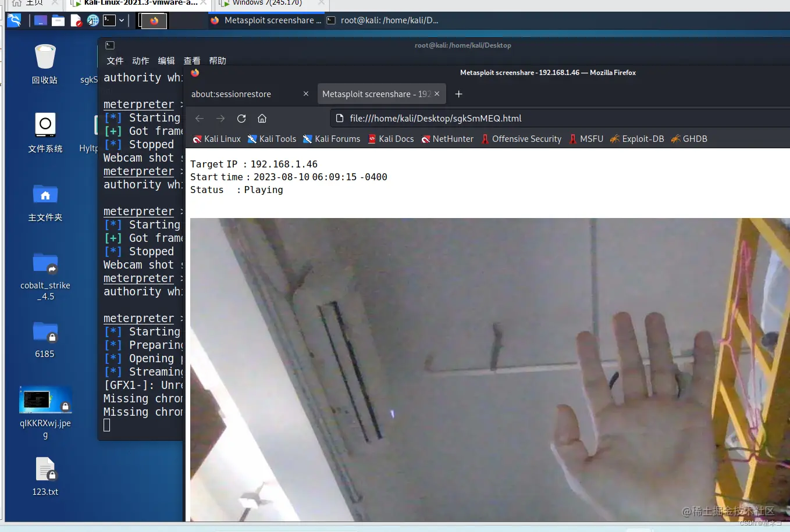Click the Firefox back arrow
790x532 pixels.
pos(200,119)
